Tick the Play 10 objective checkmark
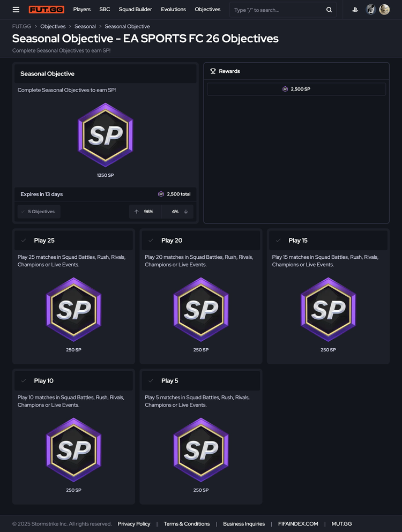 23,381
